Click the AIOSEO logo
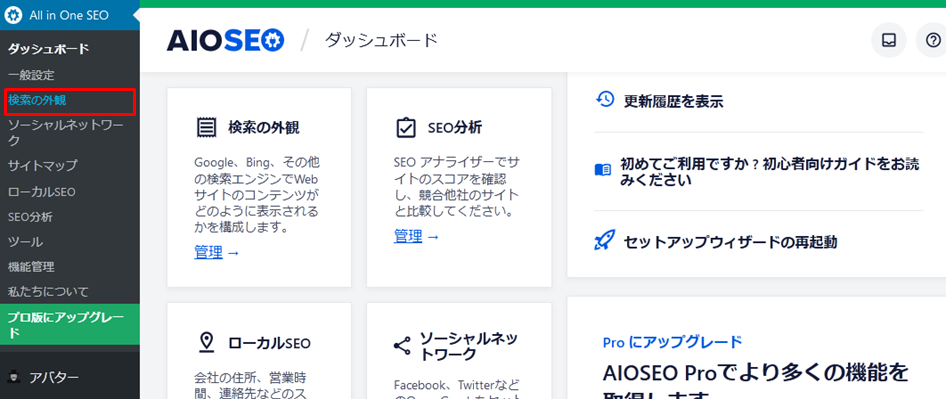 [225, 40]
